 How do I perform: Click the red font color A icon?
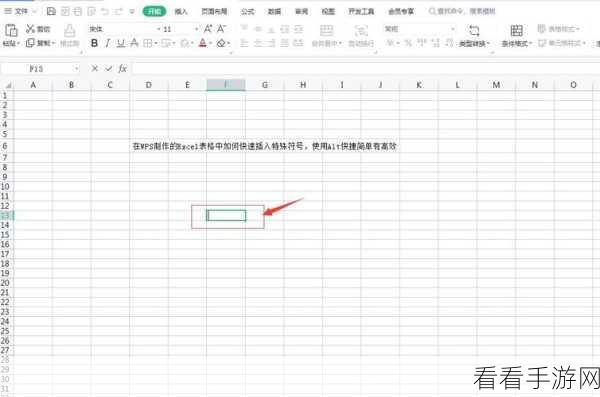click(203, 43)
